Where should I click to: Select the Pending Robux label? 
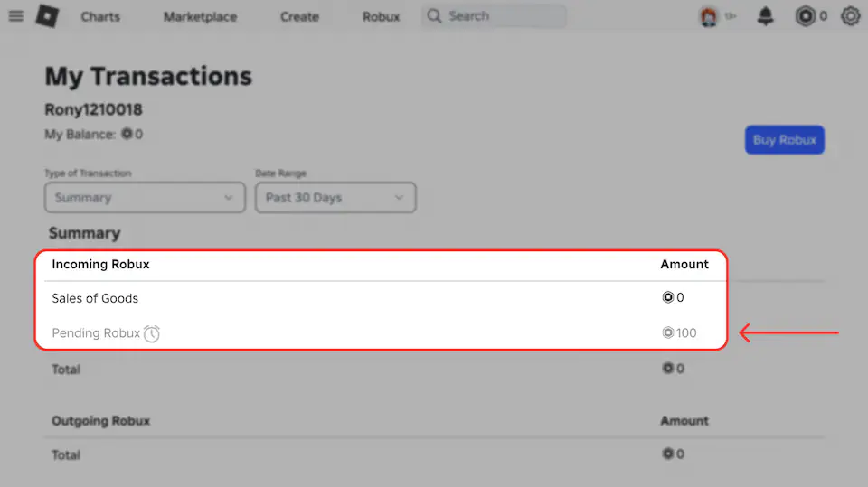(x=96, y=333)
